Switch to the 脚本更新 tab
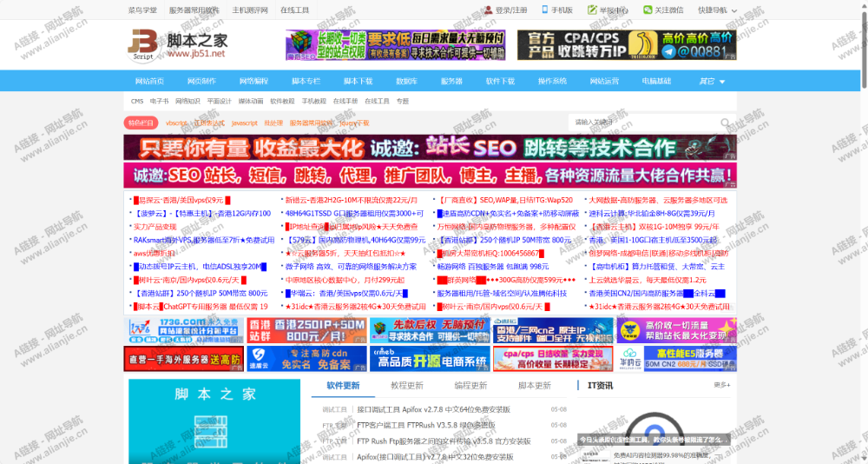Image resolution: width=868 pixels, height=464 pixels. [x=535, y=386]
